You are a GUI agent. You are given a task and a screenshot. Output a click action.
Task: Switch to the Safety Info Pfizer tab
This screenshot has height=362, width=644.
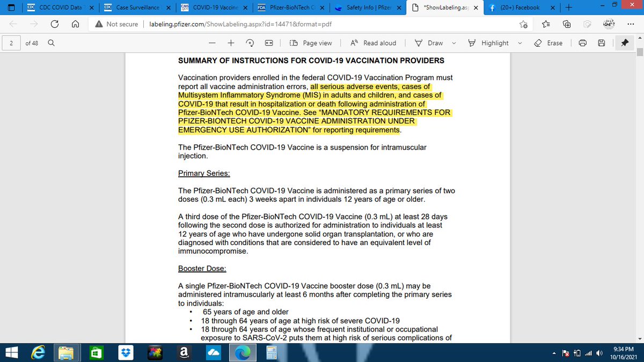(x=368, y=8)
